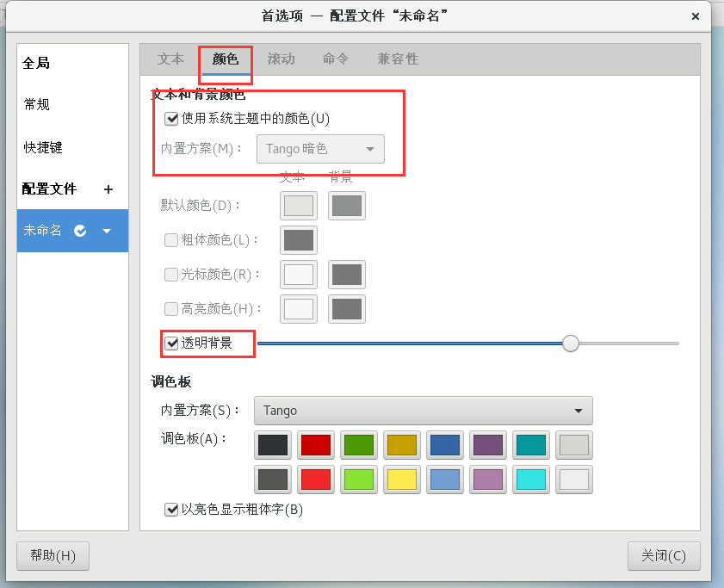
Task: Click the bright red palette swatch
Action: [316, 480]
